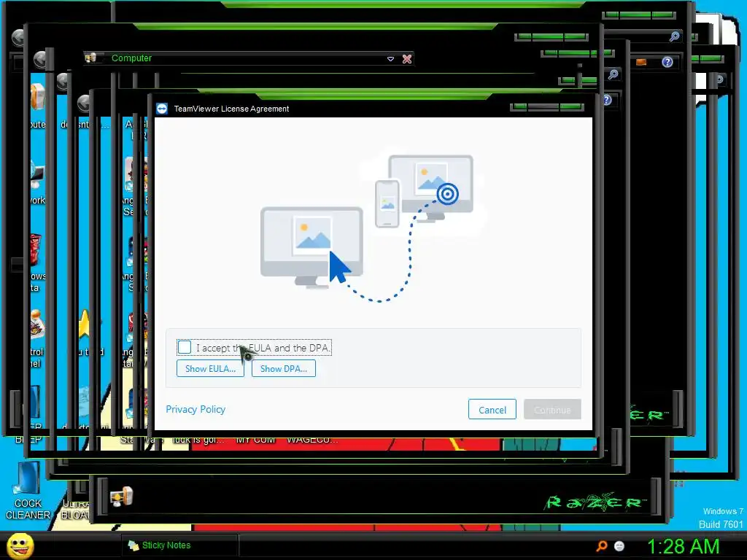Switch to Sticky Notes on the taskbar

[179, 545]
